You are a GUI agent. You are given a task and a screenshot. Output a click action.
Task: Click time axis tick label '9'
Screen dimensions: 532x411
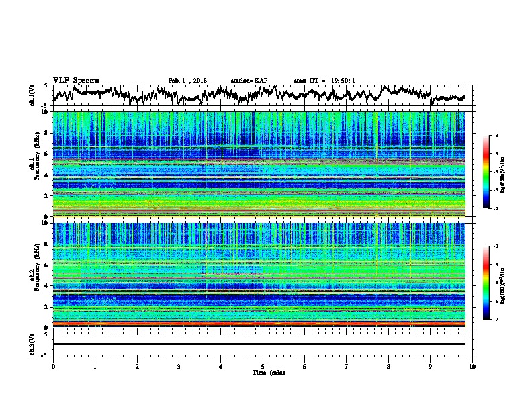click(x=430, y=367)
